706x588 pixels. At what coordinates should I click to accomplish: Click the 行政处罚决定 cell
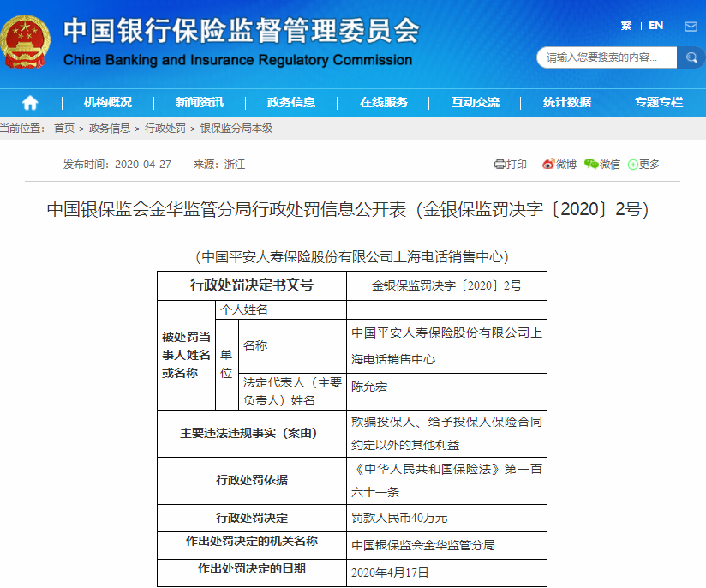252,519
